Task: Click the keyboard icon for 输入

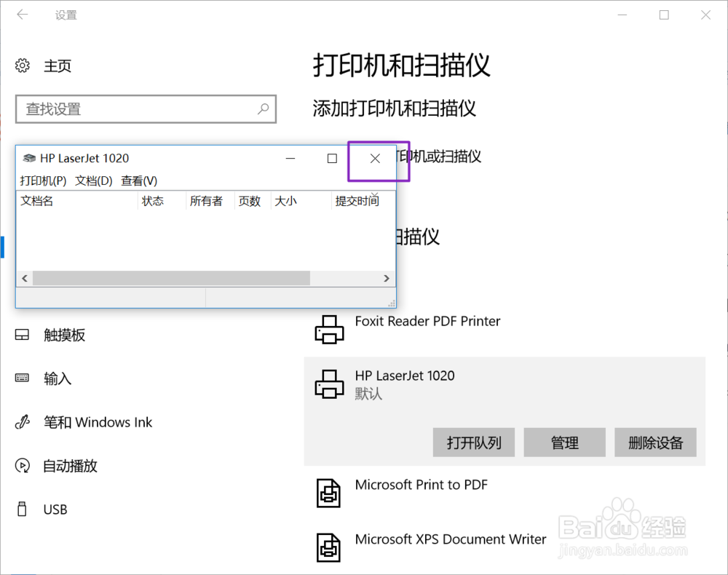Action: tap(23, 378)
